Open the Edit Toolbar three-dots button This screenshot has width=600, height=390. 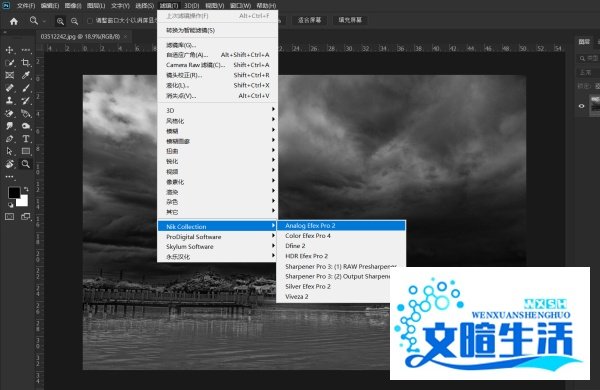[x=10, y=177]
